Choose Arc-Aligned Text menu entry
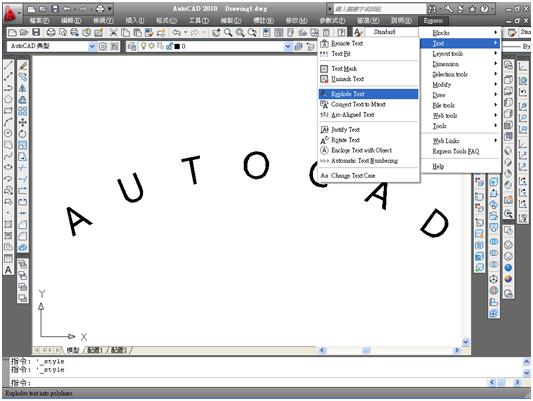Screen dimensions: 533x401 [x=368, y=115]
